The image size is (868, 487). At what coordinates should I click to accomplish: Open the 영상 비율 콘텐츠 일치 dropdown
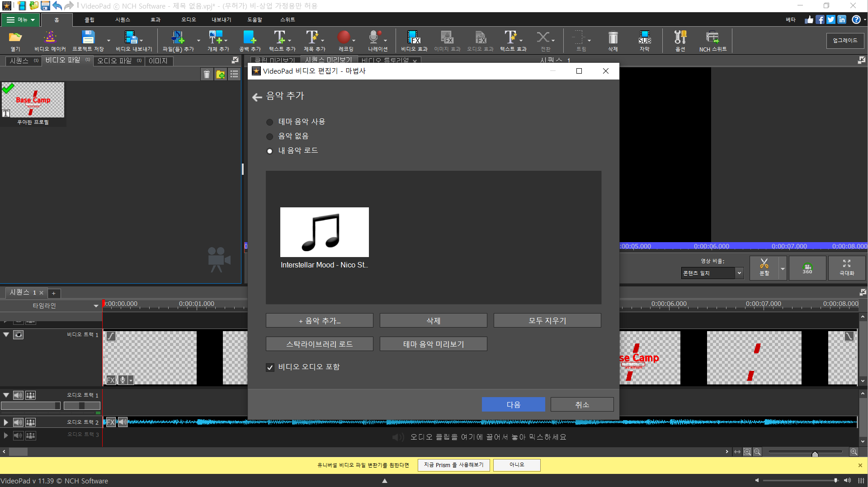(x=712, y=273)
